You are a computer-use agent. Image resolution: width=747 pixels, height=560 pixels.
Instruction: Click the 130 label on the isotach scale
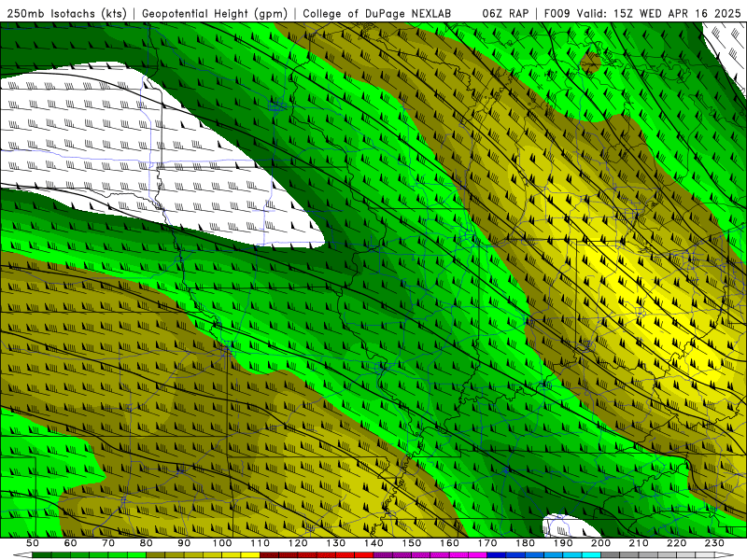336,543
